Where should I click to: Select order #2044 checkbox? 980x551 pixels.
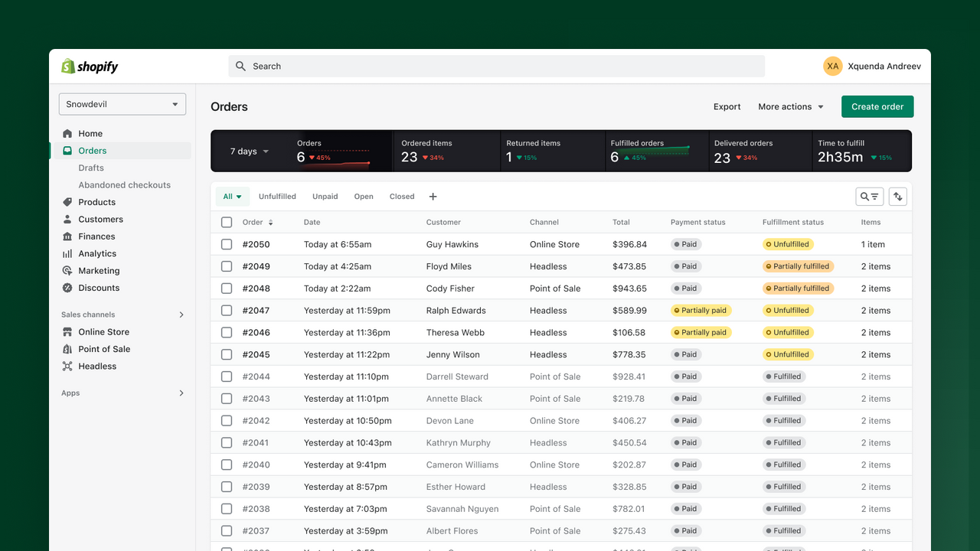(227, 377)
